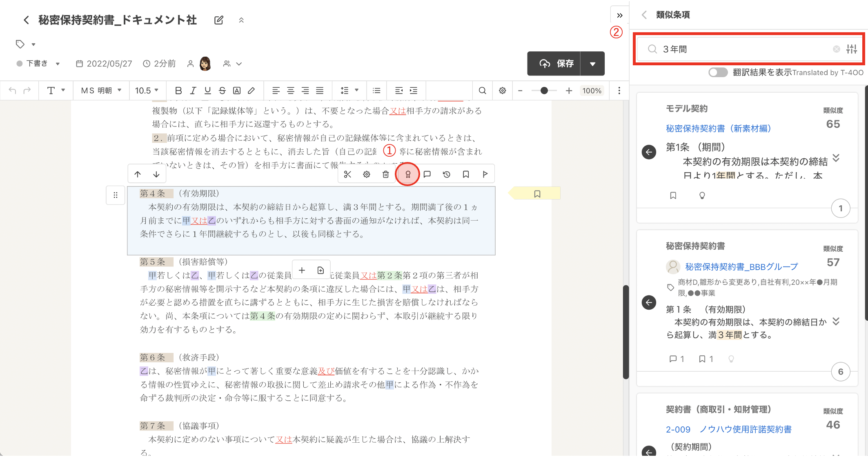Toggle strikethrough formatting
Viewport: 868px width, 457px height.
coord(222,91)
